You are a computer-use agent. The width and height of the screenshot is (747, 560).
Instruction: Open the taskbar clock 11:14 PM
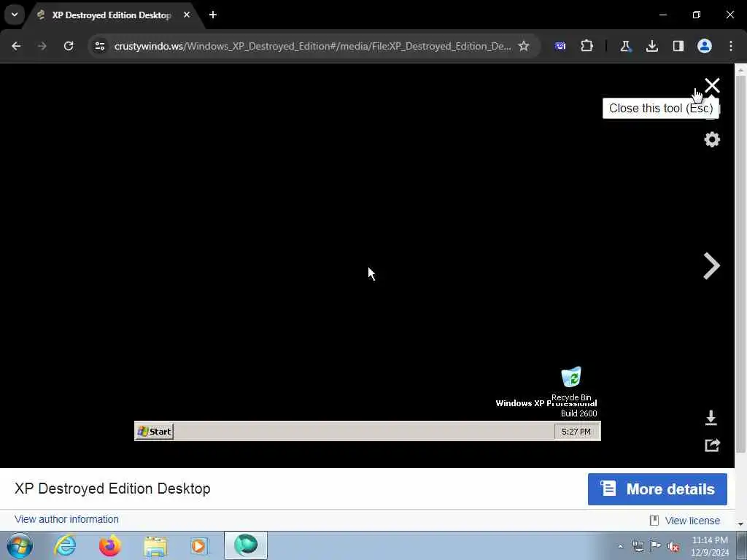[709, 545]
